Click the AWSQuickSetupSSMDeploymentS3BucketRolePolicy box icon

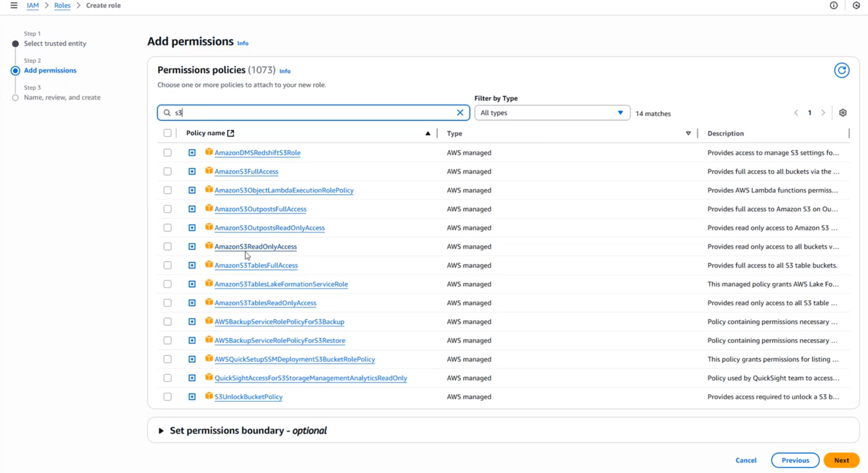click(x=209, y=359)
